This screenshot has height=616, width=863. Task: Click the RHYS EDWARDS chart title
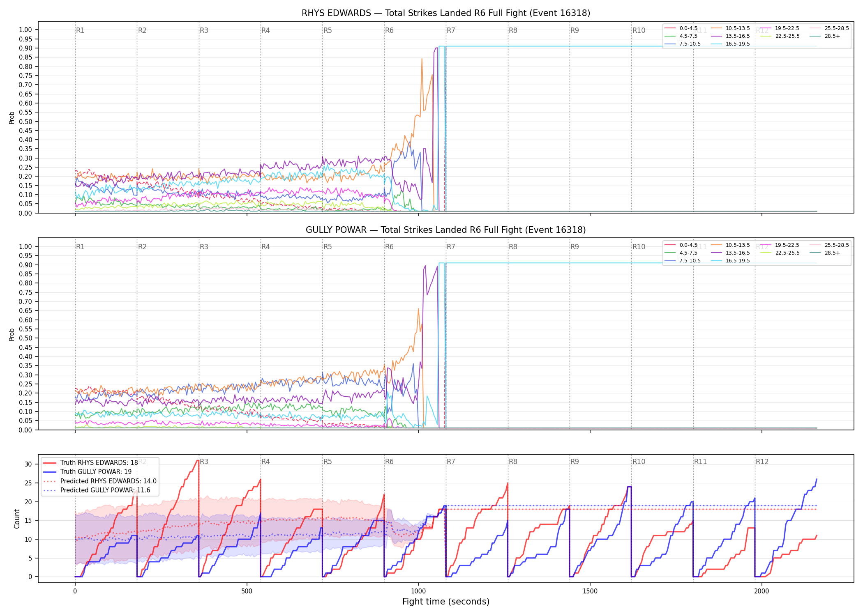click(x=446, y=13)
